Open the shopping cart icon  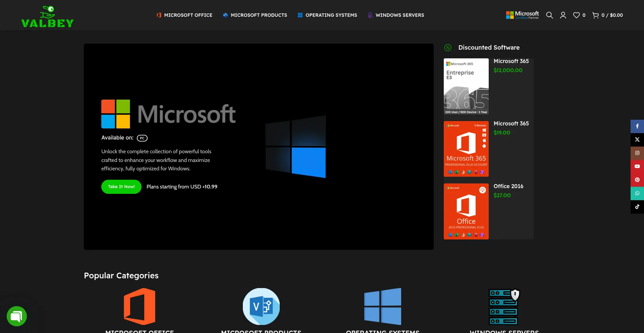tap(596, 15)
